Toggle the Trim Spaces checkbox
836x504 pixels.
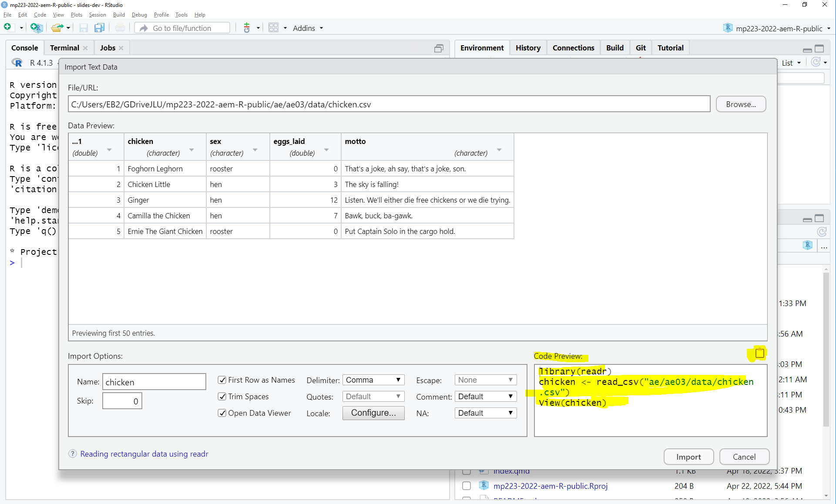click(222, 396)
